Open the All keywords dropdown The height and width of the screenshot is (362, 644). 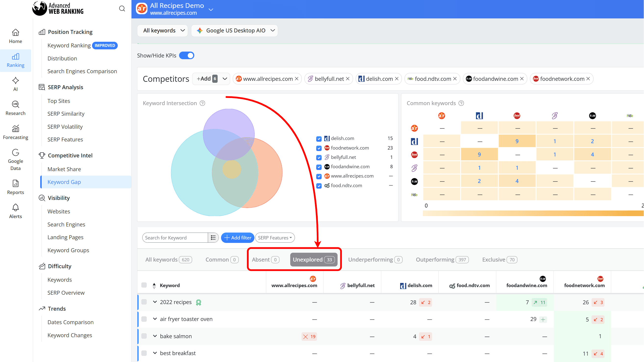(162, 30)
